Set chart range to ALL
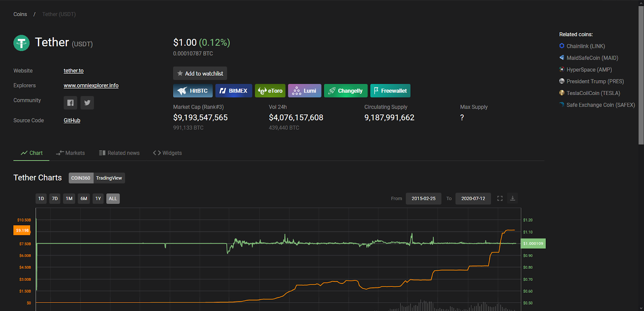Viewport: 644px width, 311px height. (x=113, y=199)
